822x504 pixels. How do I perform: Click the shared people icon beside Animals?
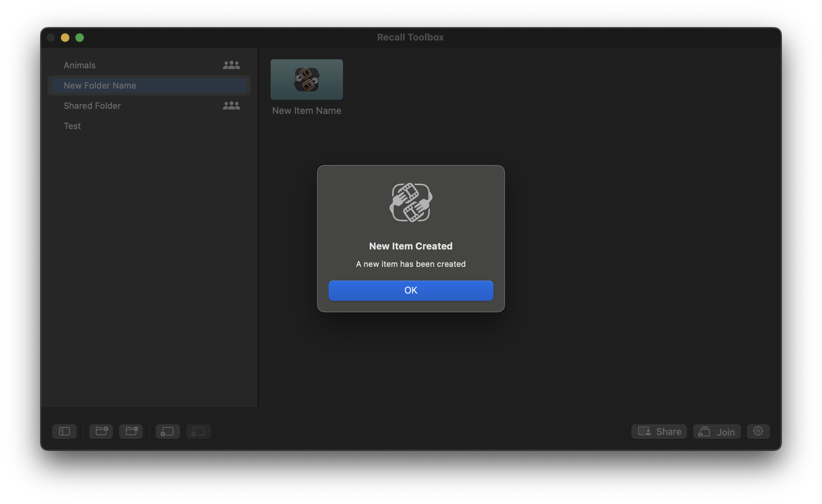[x=231, y=65]
